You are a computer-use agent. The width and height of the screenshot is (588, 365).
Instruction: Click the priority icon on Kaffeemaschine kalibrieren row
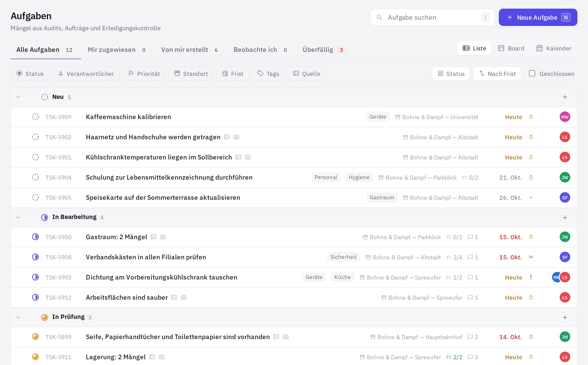(x=531, y=117)
